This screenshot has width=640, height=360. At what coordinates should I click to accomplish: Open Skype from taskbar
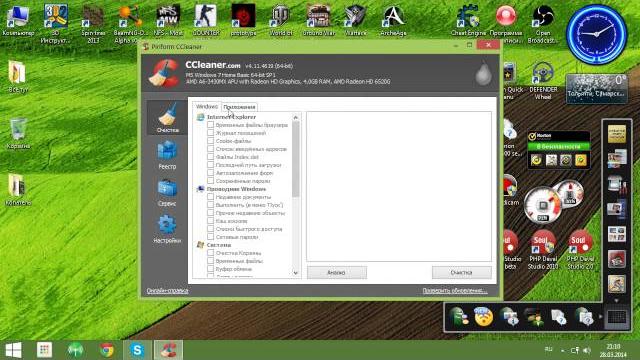coord(138,350)
